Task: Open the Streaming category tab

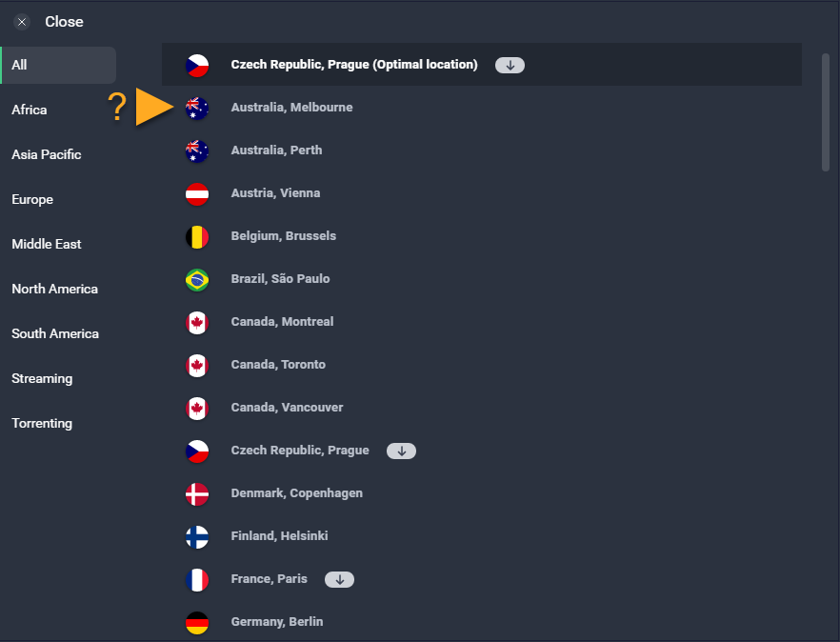Action: coord(42,378)
